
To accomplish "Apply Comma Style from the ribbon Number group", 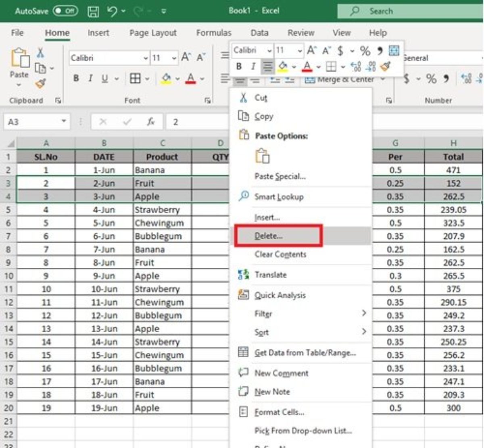I will [x=446, y=78].
